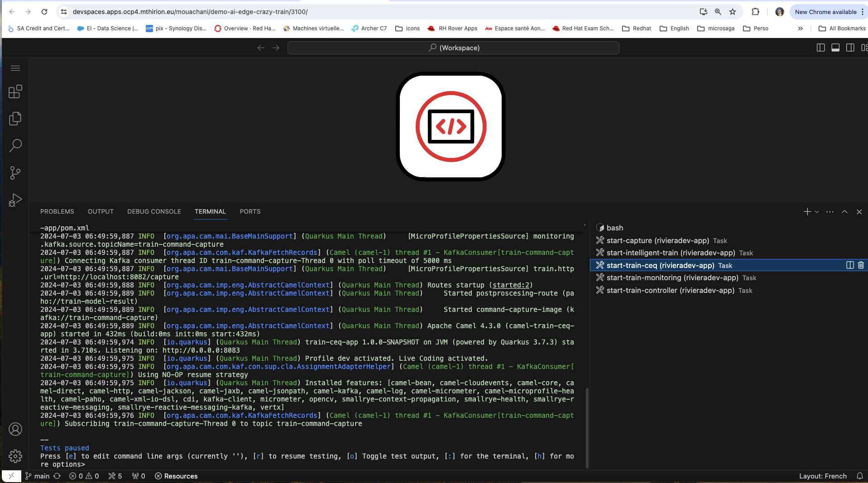Open the Source Control view
The image size is (868, 483).
15,172
